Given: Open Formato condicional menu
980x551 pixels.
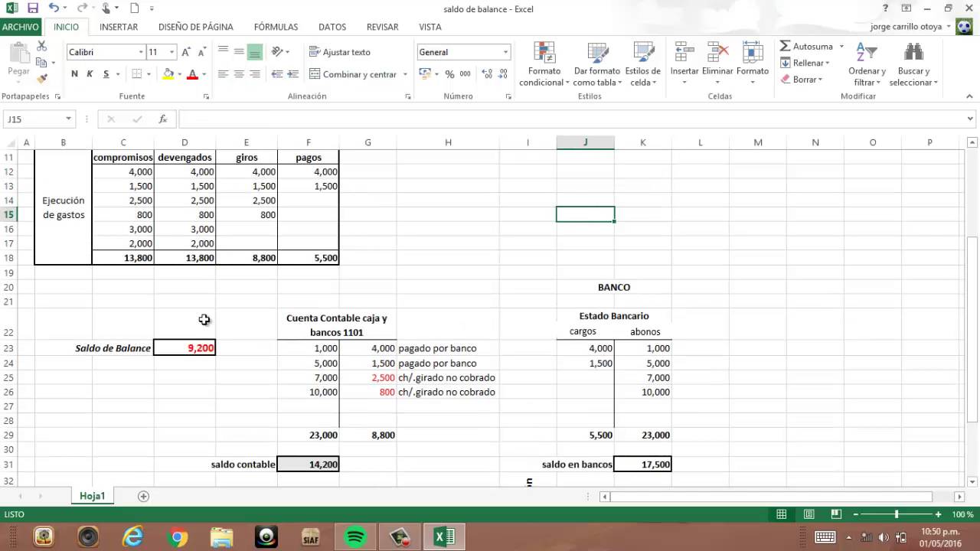Looking at the screenshot, I should pyautogui.click(x=544, y=64).
